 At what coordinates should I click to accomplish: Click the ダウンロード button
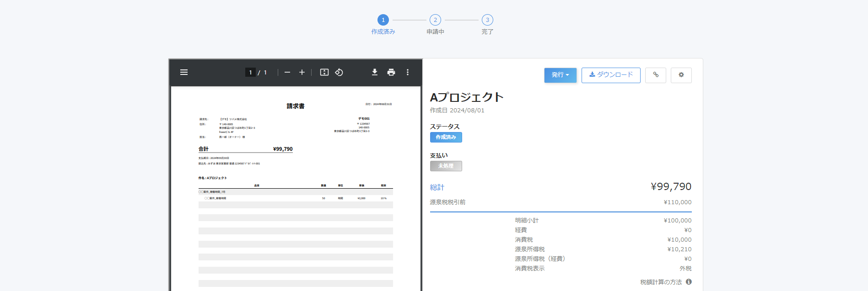coord(611,75)
